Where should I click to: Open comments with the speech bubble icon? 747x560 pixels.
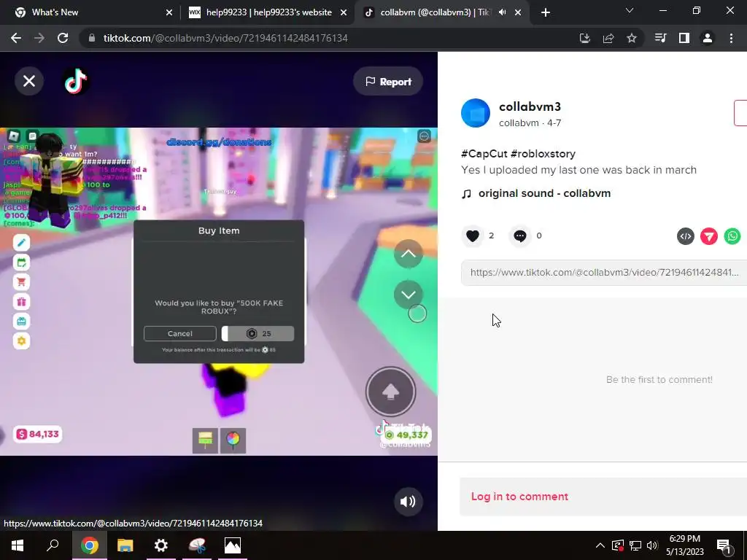pyautogui.click(x=519, y=236)
